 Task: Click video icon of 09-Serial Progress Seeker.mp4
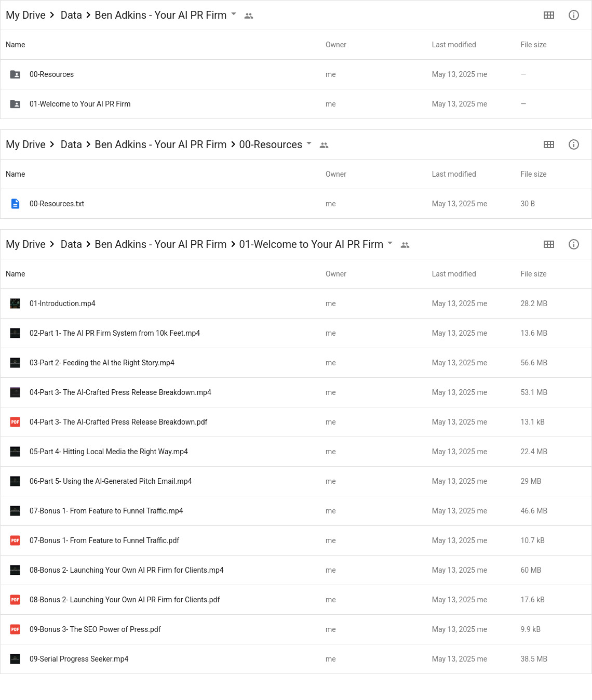(x=15, y=659)
